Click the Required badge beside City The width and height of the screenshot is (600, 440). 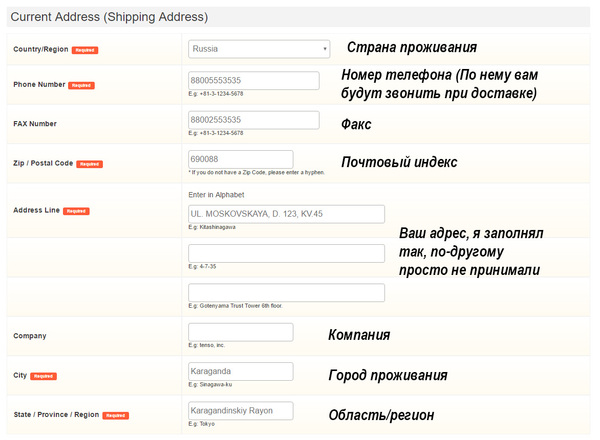click(x=44, y=377)
